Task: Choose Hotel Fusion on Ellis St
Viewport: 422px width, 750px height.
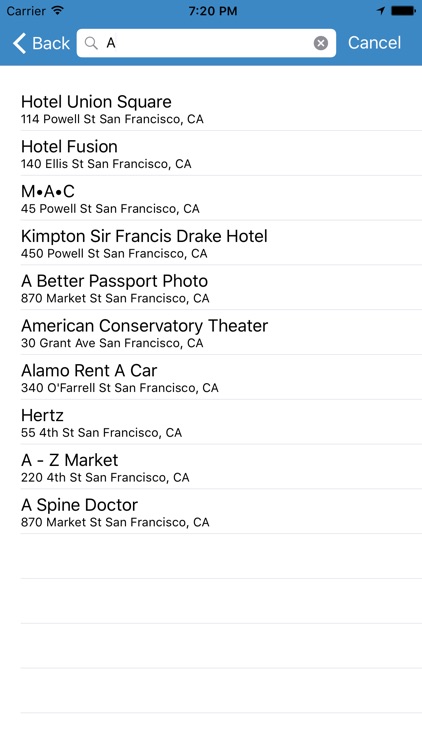Action: click(x=221, y=153)
